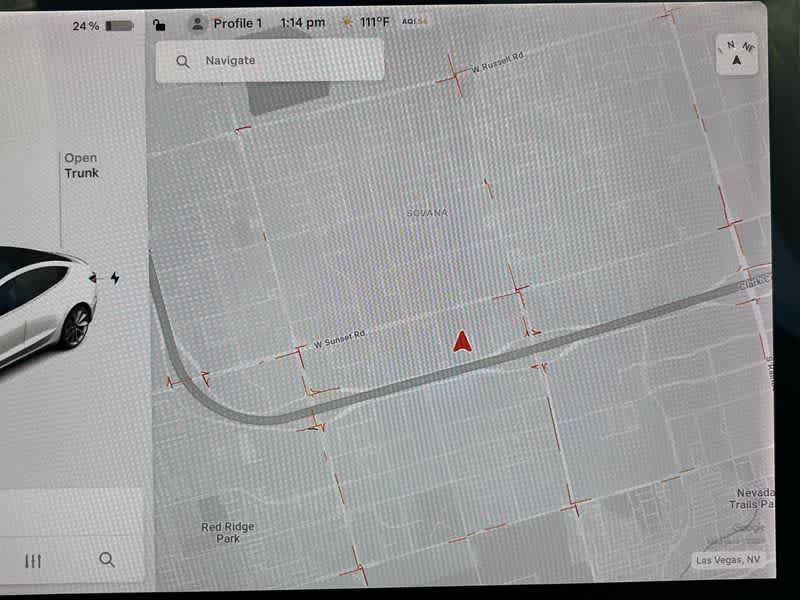Select the W Russell Rd map label

point(497,63)
